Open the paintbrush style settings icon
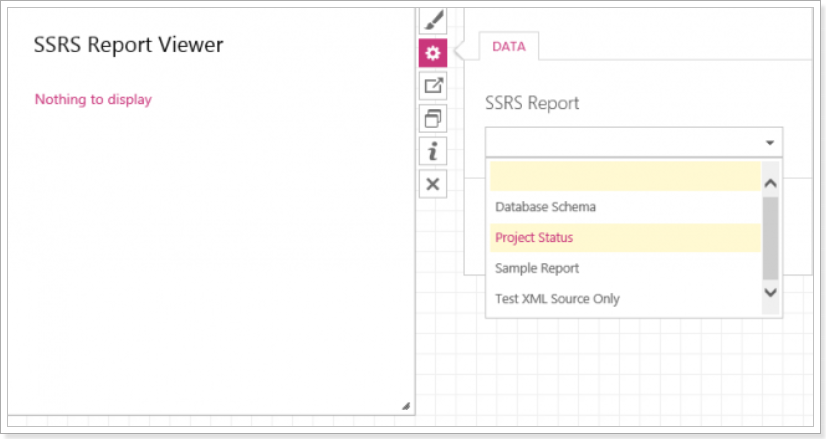 [x=433, y=21]
